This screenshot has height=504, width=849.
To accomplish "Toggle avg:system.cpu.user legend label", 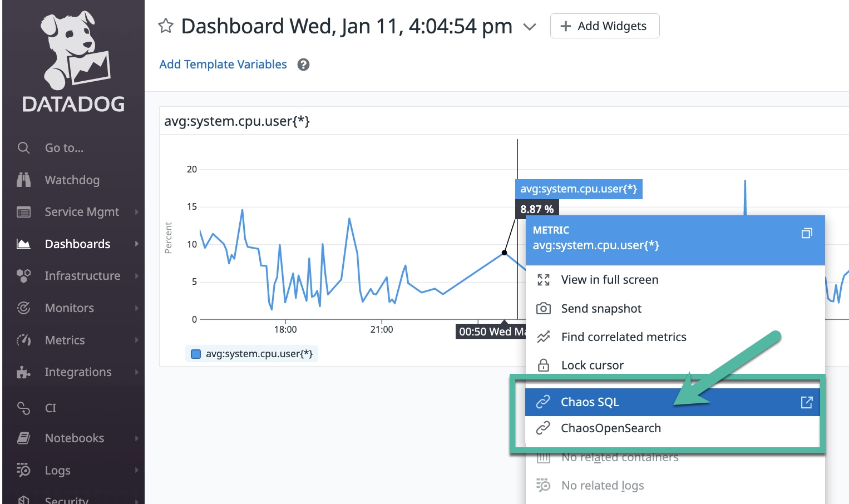I will (x=259, y=354).
